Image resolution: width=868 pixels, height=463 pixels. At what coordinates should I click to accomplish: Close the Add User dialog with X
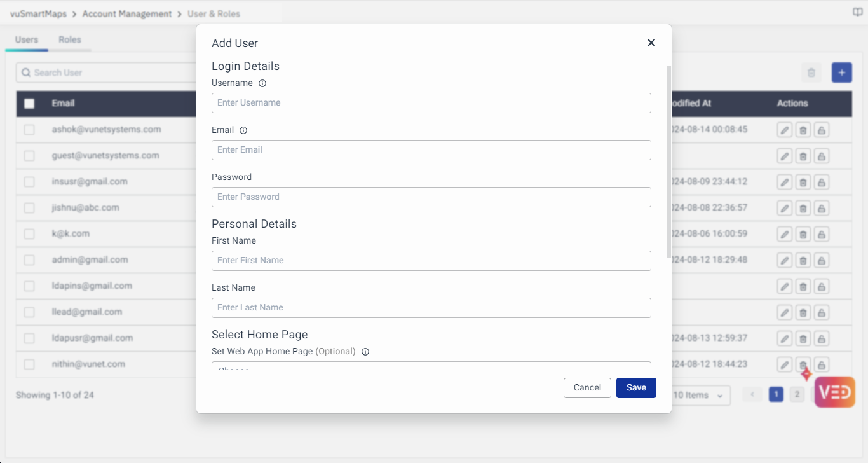[651, 43]
